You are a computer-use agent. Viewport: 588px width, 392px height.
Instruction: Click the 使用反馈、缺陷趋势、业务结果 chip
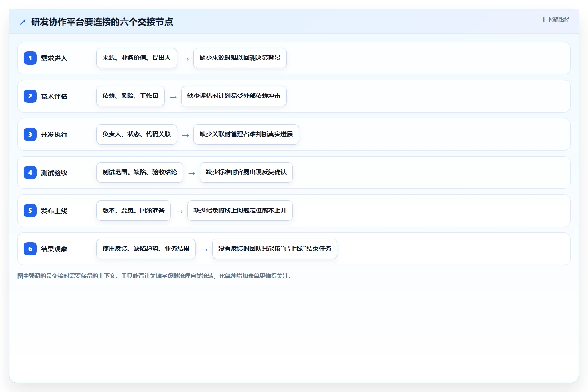146,249
